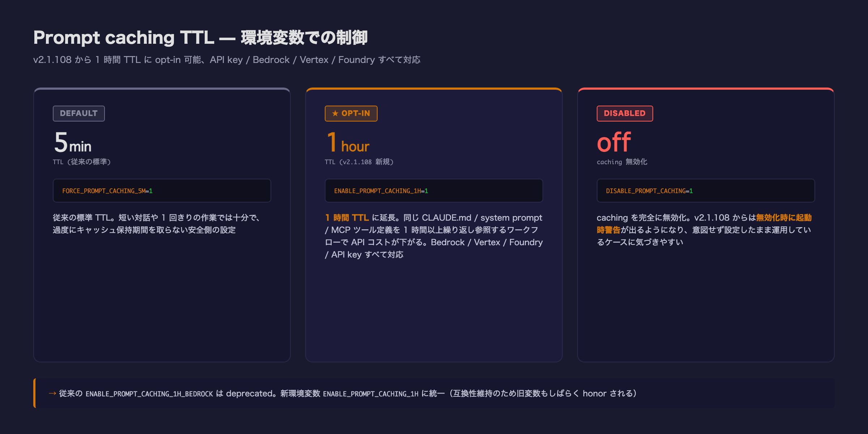The image size is (868, 434).
Task: Click the ENABLE_PROMPT_CACHING_1H=1 code box
Action: (434, 191)
